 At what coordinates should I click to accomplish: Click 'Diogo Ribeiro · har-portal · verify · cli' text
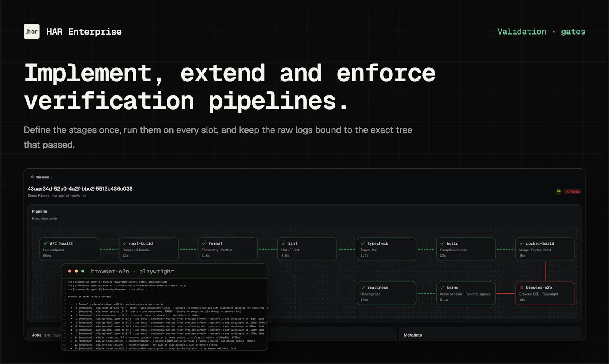click(57, 196)
